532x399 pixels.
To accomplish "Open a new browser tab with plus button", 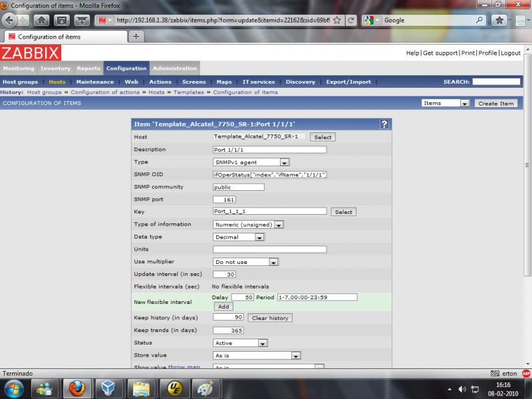I will (x=136, y=37).
